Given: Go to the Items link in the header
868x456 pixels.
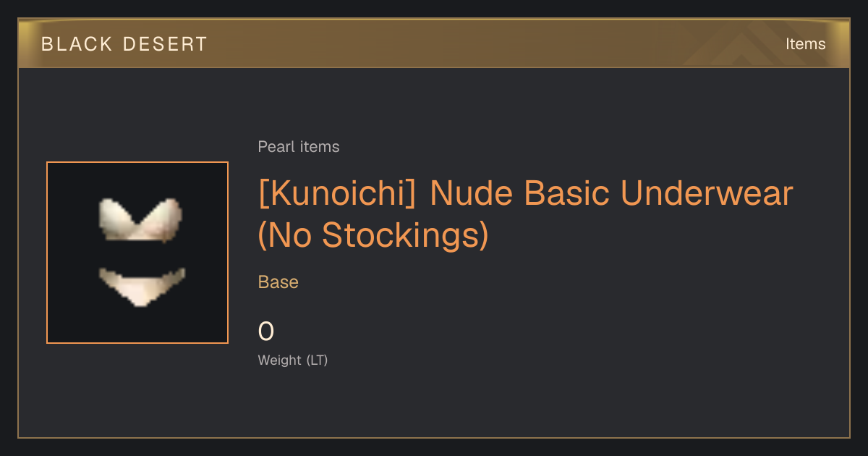Looking at the screenshot, I should [x=805, y=44].
